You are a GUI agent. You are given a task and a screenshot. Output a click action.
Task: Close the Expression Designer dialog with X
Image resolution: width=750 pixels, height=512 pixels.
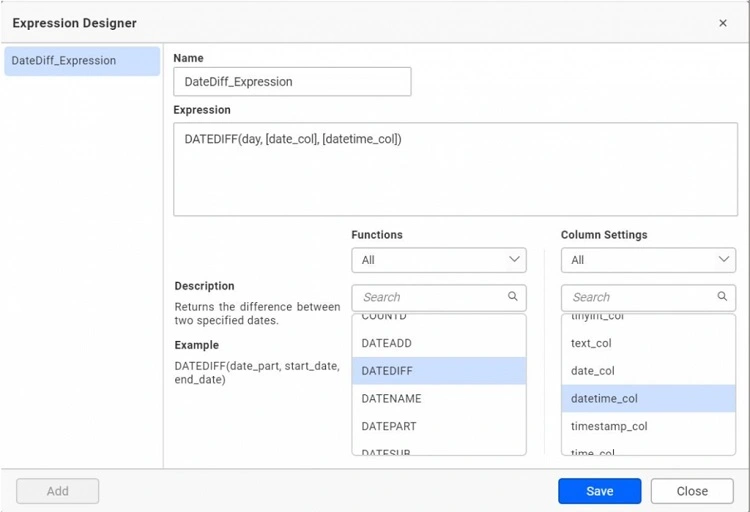point(723,23)
